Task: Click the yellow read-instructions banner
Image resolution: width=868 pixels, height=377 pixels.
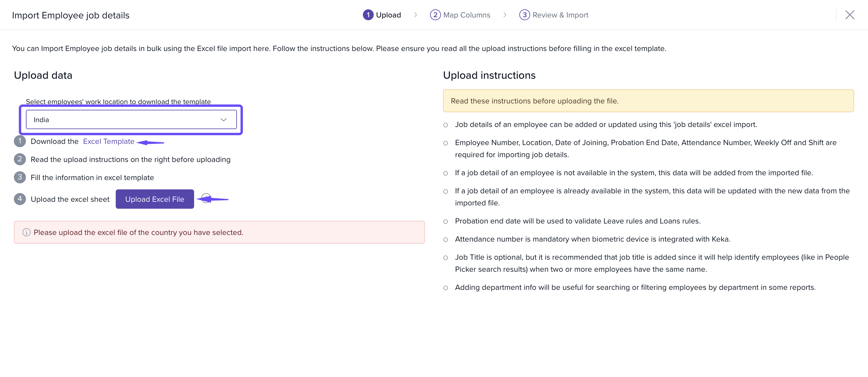Action: pyautogui.click(x=648, y=101)
